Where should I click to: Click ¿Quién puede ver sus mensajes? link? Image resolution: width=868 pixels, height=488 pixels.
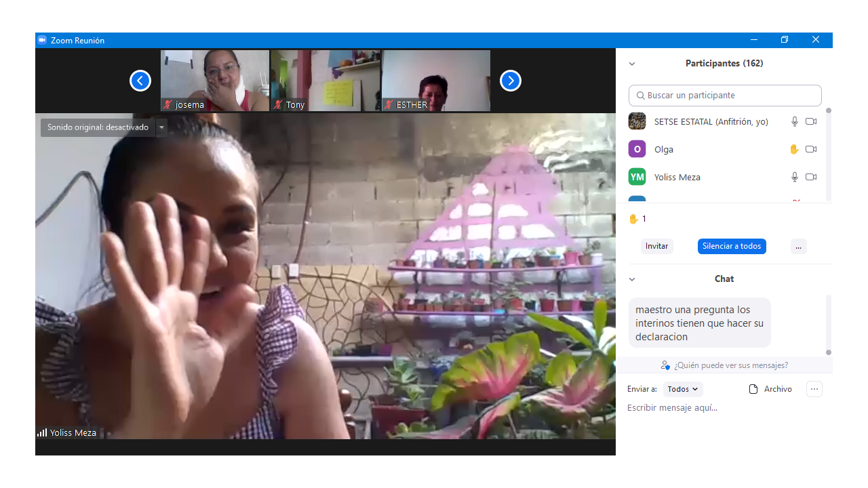click(x=730, y=365)
